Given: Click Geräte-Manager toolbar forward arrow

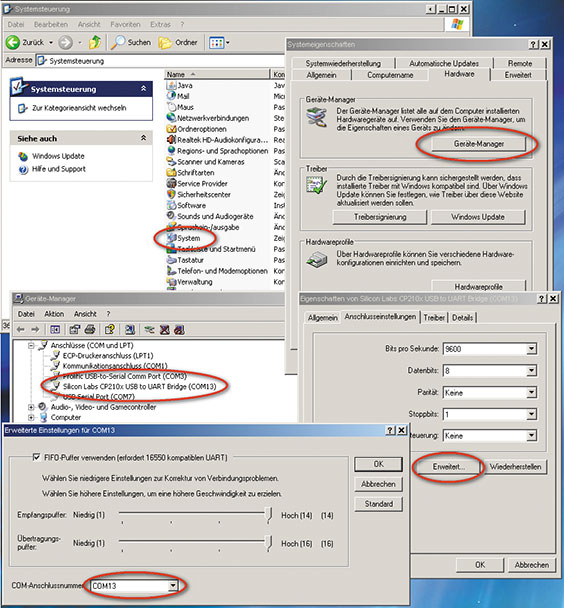Looking at the screenshot, I should coord(35,330).
